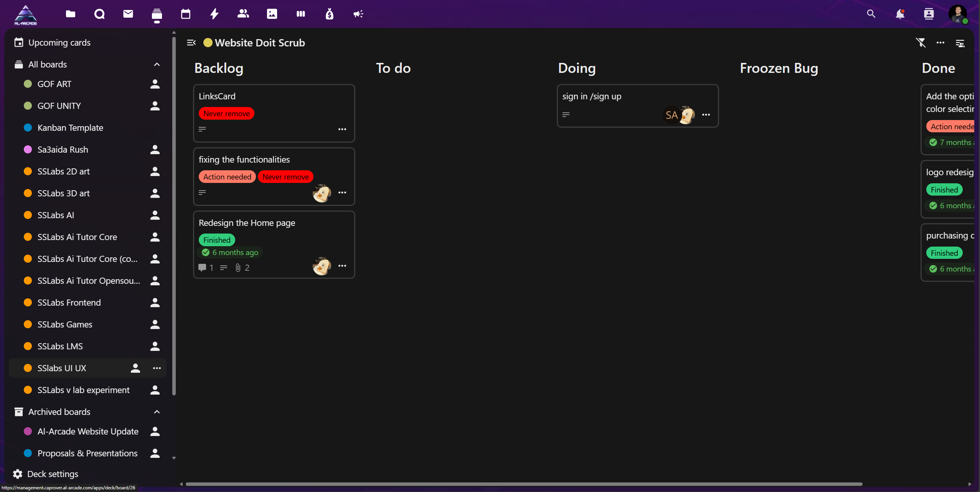Image resolution: width=980 pixels, height=492 pixels.
Task: Select the SSLabs Frontend board
Action: pos(69,303)
